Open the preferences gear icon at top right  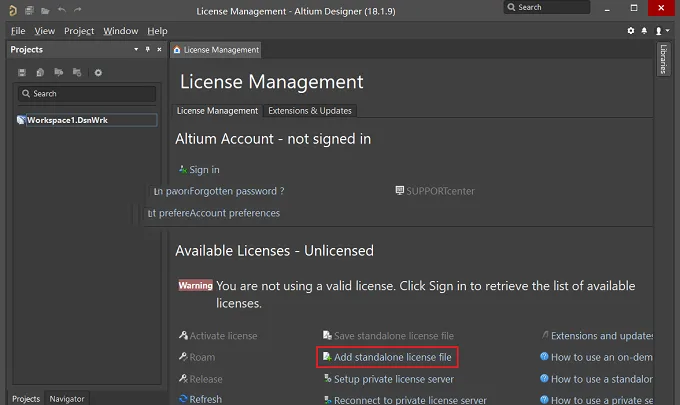coord(631,31)
